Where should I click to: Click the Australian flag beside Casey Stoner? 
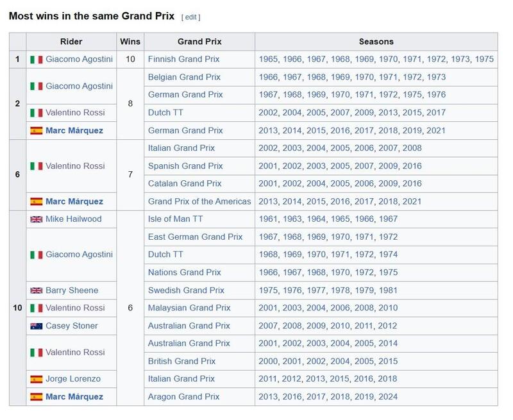click(x=36, y=326)
